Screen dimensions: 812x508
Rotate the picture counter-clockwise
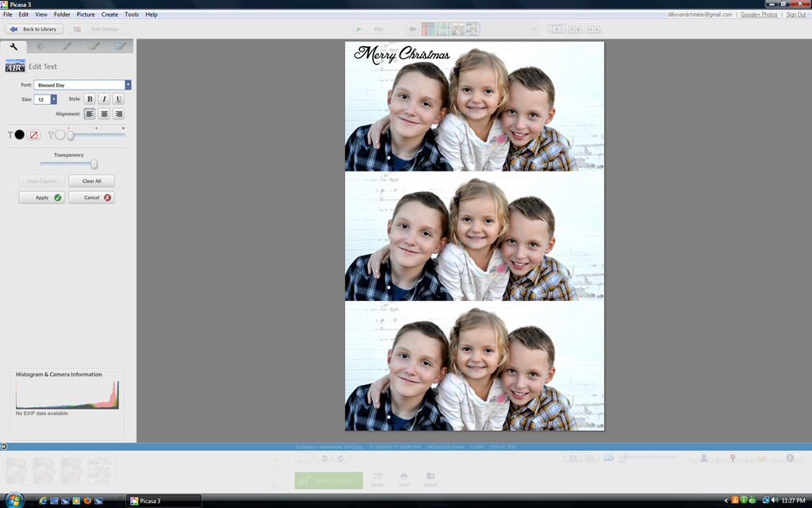tap(324, 458)
